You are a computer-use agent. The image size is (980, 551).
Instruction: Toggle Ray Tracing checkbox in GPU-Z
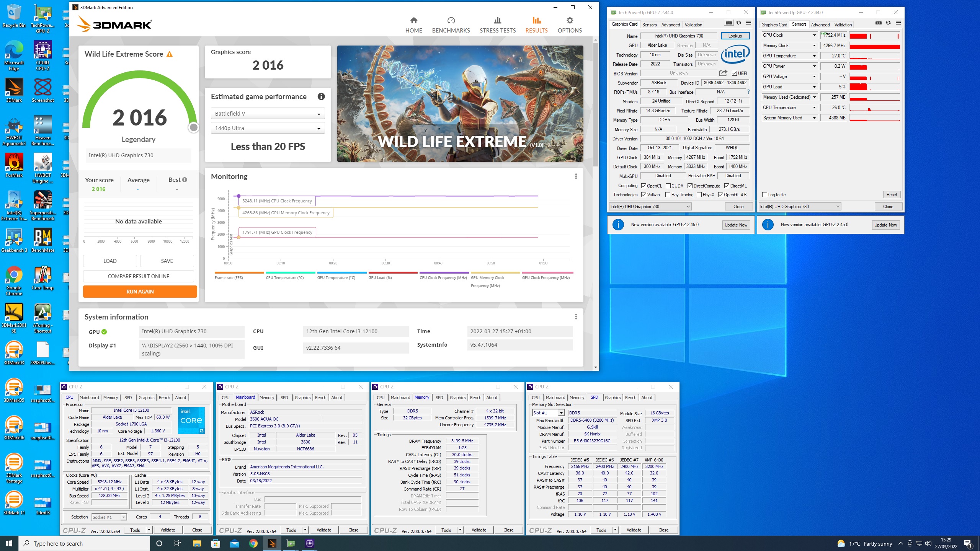coord(668,195)
